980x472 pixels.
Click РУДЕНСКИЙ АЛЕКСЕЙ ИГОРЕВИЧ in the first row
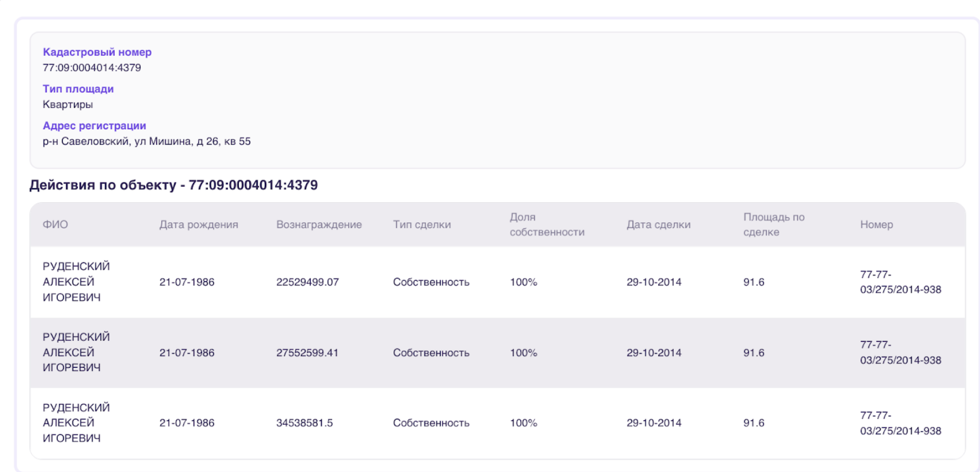(76, 282)
